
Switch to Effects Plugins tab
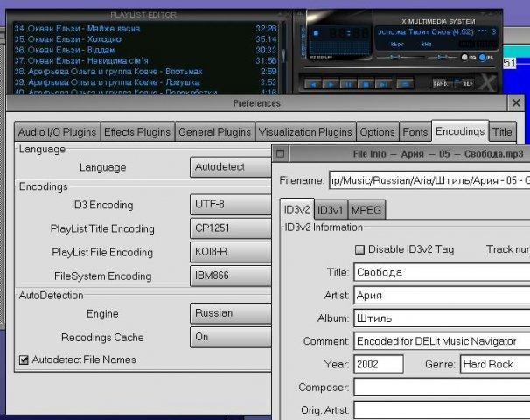pyautogui.click(x=137, y=132)
